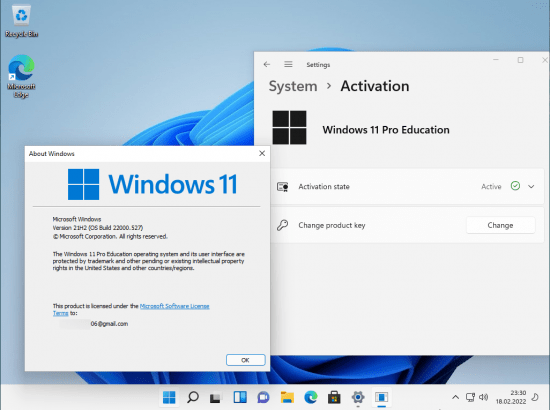This screenshot has height=410, width=550.
Task: Close the About Windows dialog
Action: point(262,153)
